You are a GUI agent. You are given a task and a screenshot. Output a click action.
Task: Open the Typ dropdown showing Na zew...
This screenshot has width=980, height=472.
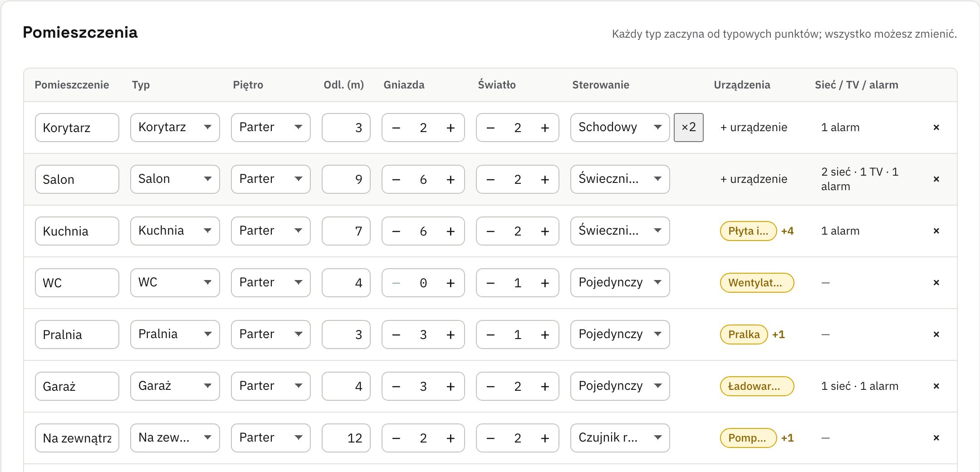coord(175,438)
